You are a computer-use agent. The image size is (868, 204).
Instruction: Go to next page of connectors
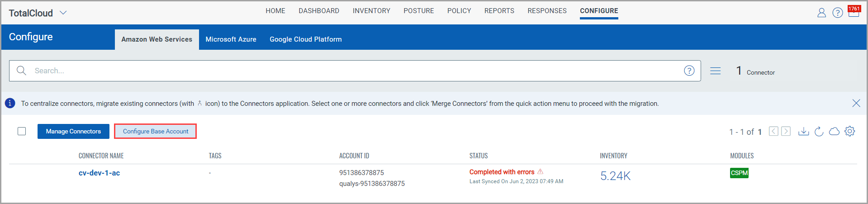786,131
